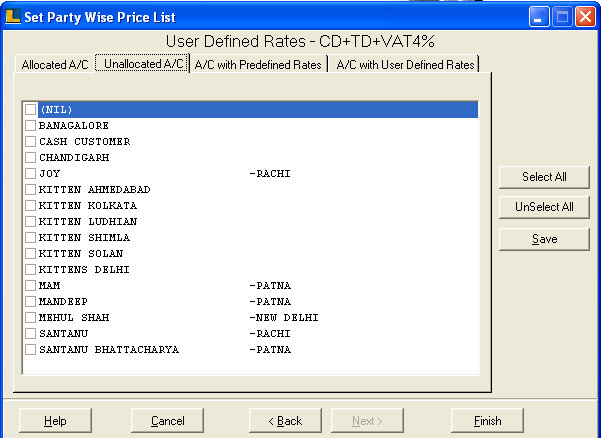The width and height of the screenshot is (601, 438).
Task: Select the CHANDIGARH row name
Action: pos(74,157)
